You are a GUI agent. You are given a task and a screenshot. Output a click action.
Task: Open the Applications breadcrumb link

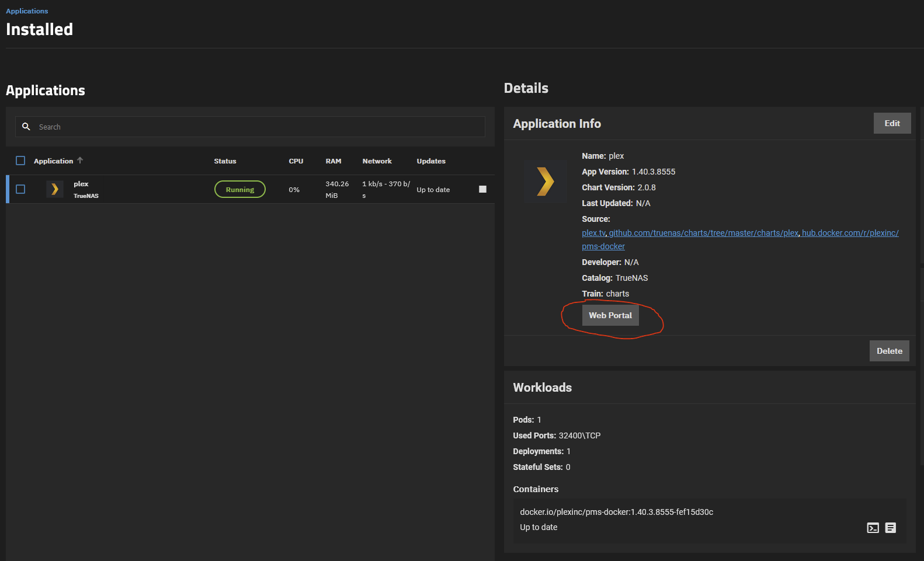[27, 11]
